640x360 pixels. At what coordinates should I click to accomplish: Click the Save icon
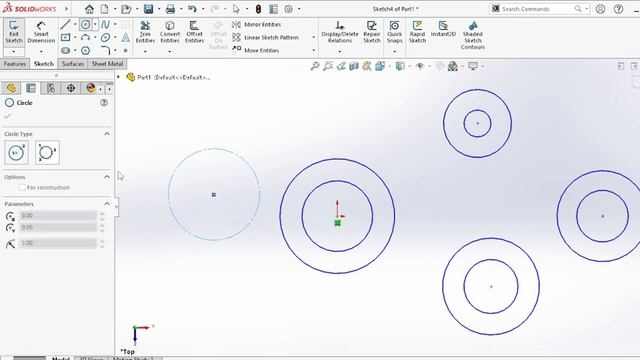pos(148,9)
